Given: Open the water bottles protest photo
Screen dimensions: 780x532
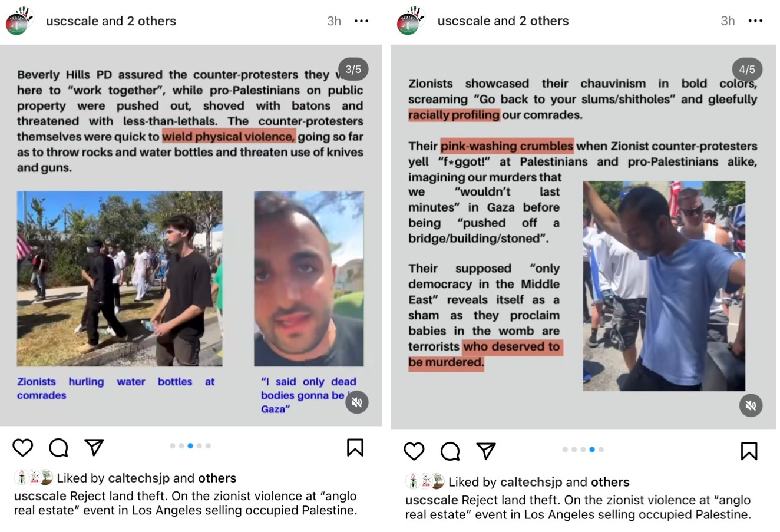Looking at the screenshot, I should (x=120, y=279).
